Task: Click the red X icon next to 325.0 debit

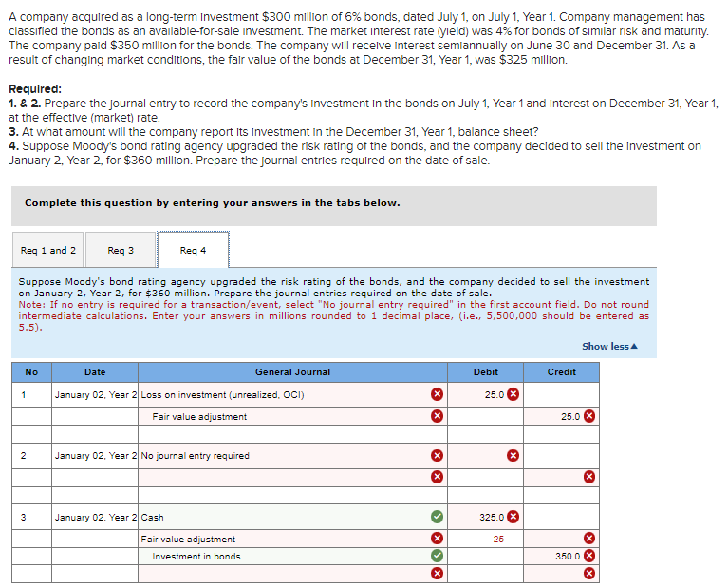Action: (513, 517)
